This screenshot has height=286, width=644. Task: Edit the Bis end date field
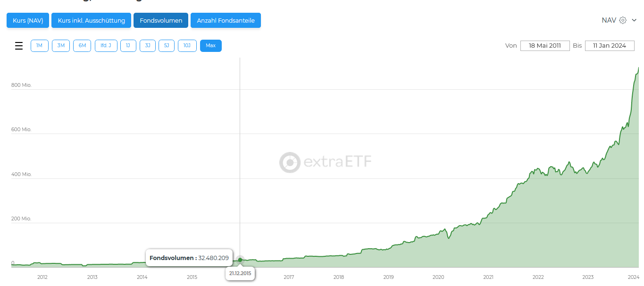click(x=609, y=46)
